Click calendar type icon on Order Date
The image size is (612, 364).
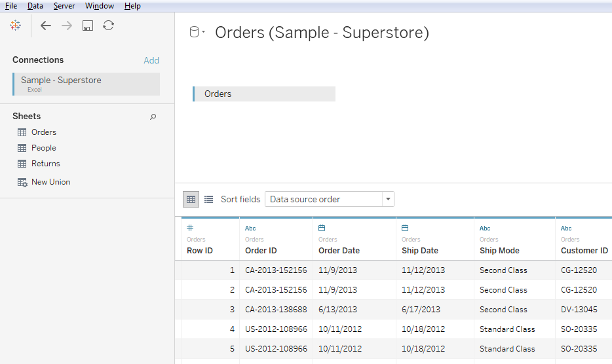322,228
